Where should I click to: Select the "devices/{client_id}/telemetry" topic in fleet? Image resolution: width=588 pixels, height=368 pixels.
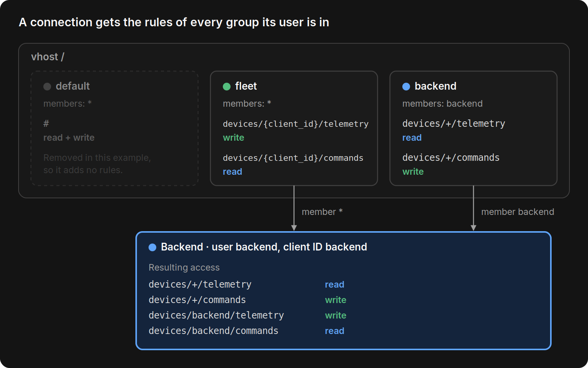(x=296, y=124)
